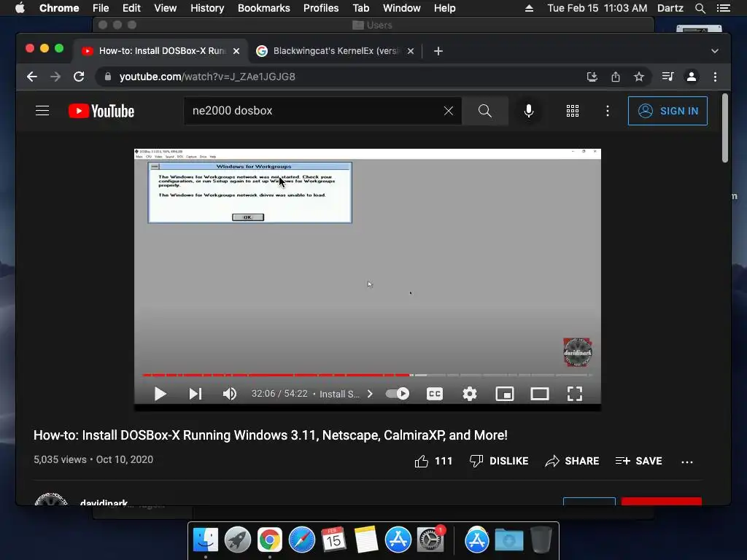Expand the Install S... chapter chevron
Image resolution: width=747 pixels, height=560 pixels.
click(370, 394)
